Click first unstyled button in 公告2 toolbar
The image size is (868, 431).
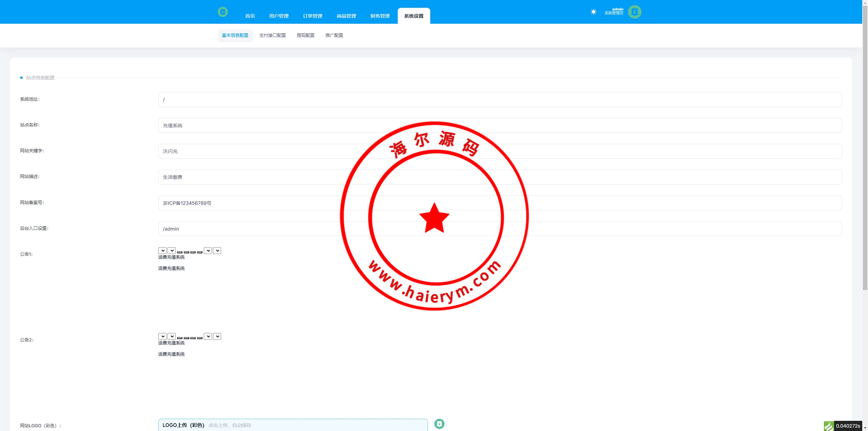tap(180, 338)
